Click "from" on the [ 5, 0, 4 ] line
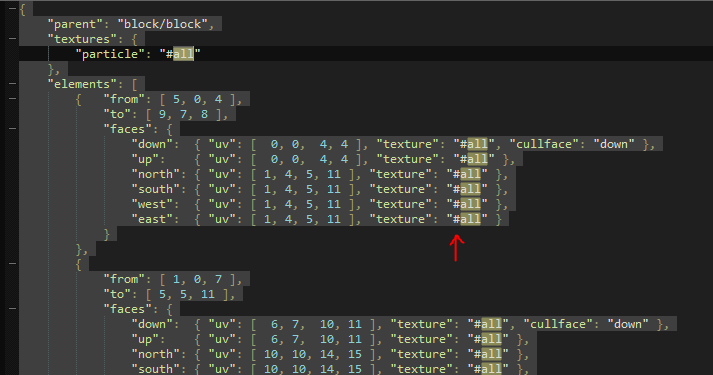The width and height of the screenshot is (713, 375). 124,99
